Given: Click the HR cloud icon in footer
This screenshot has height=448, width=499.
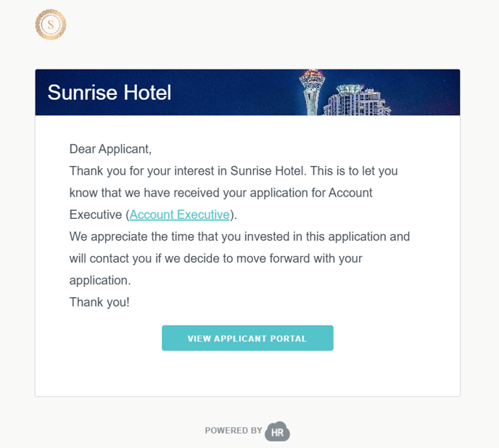Looking at the screenshot, I should pos(277,431).
